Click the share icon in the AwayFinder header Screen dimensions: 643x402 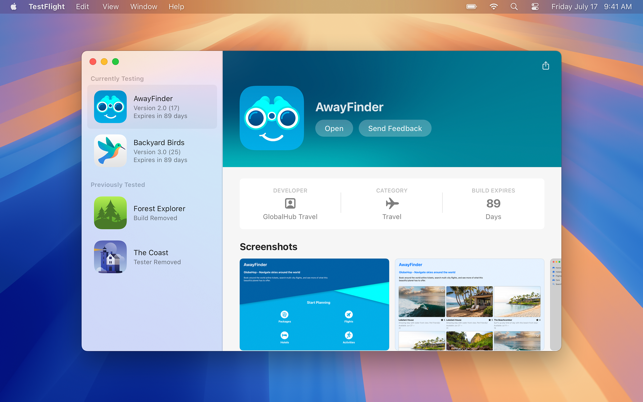tap(545, 66)
